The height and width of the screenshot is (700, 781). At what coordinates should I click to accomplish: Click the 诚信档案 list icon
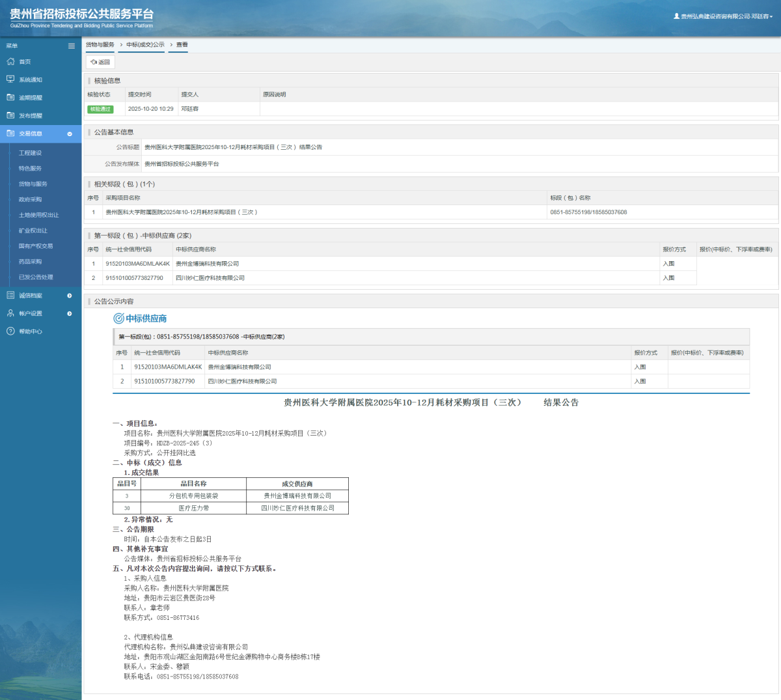tap(10, 296)
